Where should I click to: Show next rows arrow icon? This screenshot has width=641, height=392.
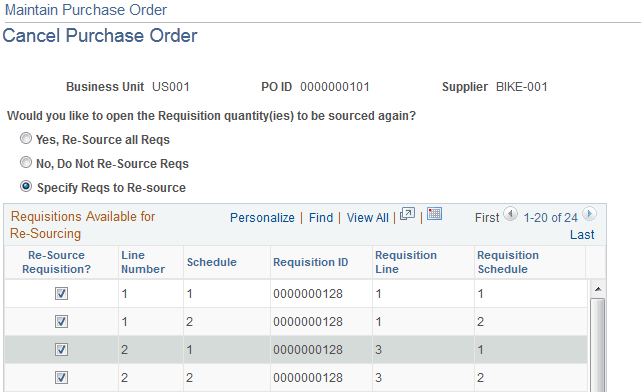coord(589,214)
